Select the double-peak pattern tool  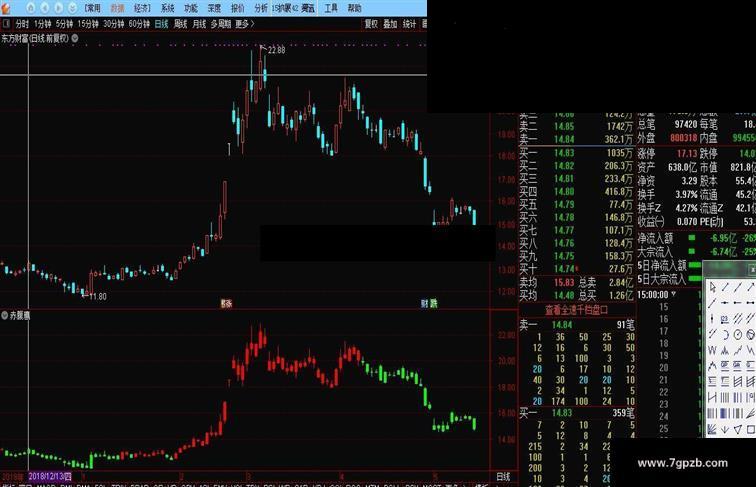pyautogui.click(x=725, y=350)
